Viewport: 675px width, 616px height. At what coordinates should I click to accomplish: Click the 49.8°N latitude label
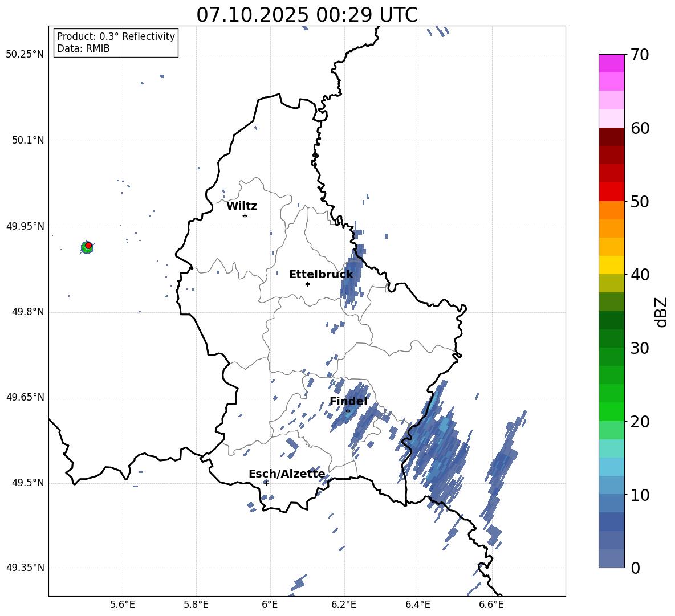coord(28,312)
